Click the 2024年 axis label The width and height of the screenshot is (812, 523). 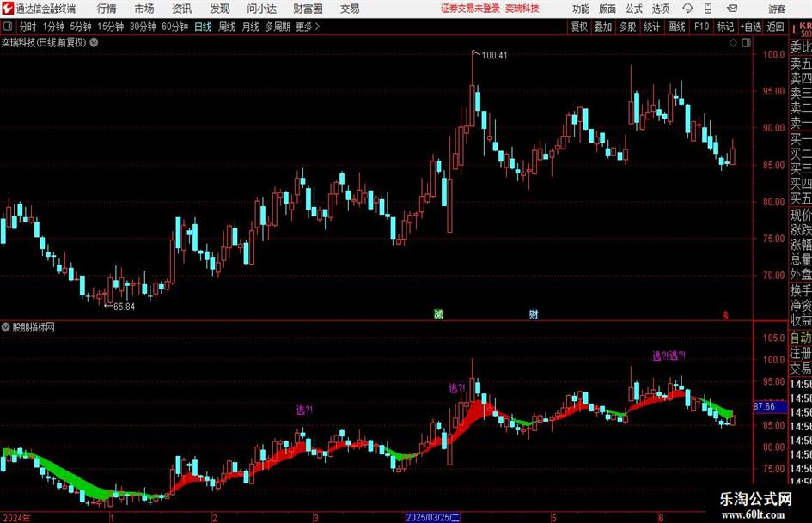[16, 518]
